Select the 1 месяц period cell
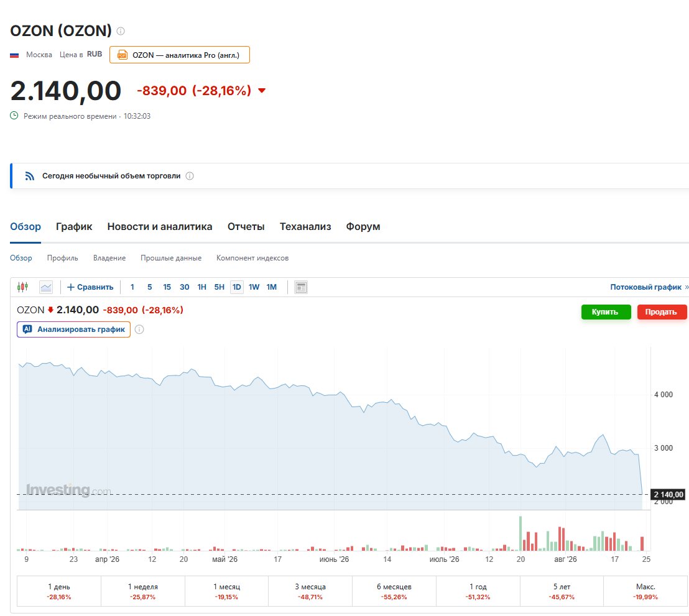 coord(227,591)
